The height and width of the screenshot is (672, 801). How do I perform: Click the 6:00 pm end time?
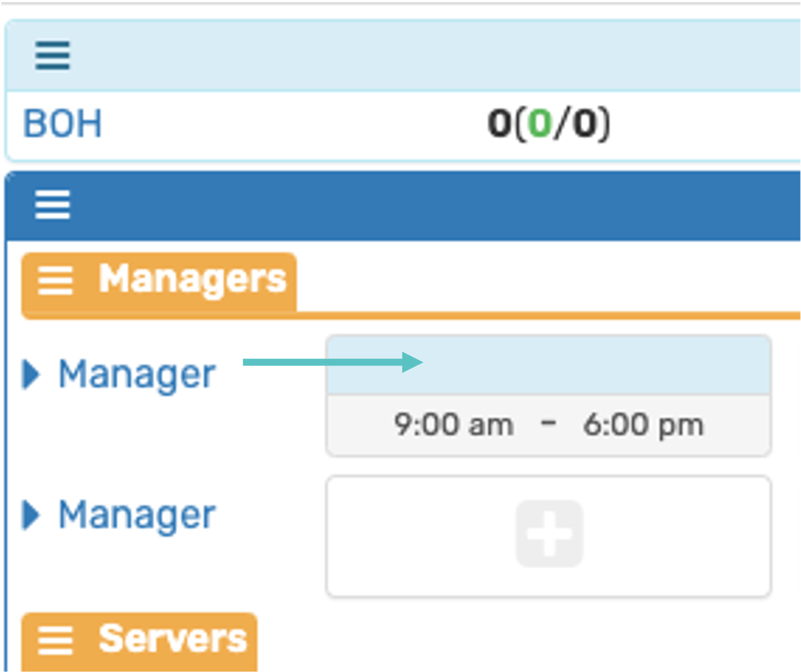point(643,425)
